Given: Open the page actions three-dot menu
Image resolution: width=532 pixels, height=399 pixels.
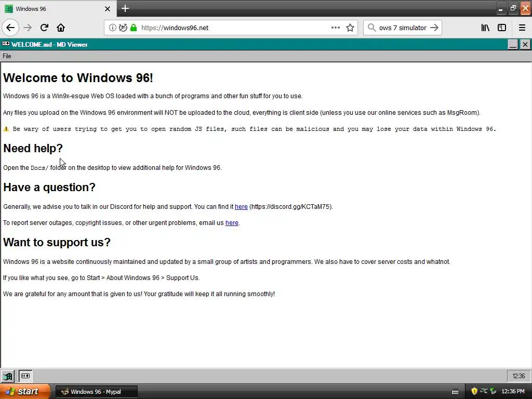Looking at the screenshot, I should [x=335, y=28].
